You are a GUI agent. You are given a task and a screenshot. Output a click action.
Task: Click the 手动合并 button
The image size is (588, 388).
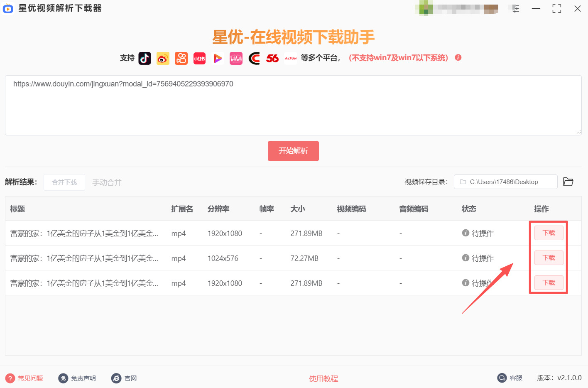(107, 183)
